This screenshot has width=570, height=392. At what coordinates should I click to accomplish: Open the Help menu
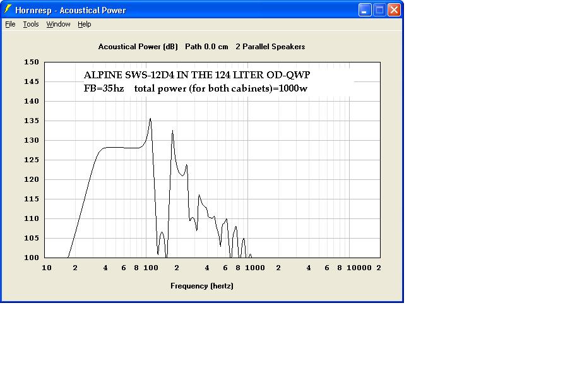tap(85, 25)
